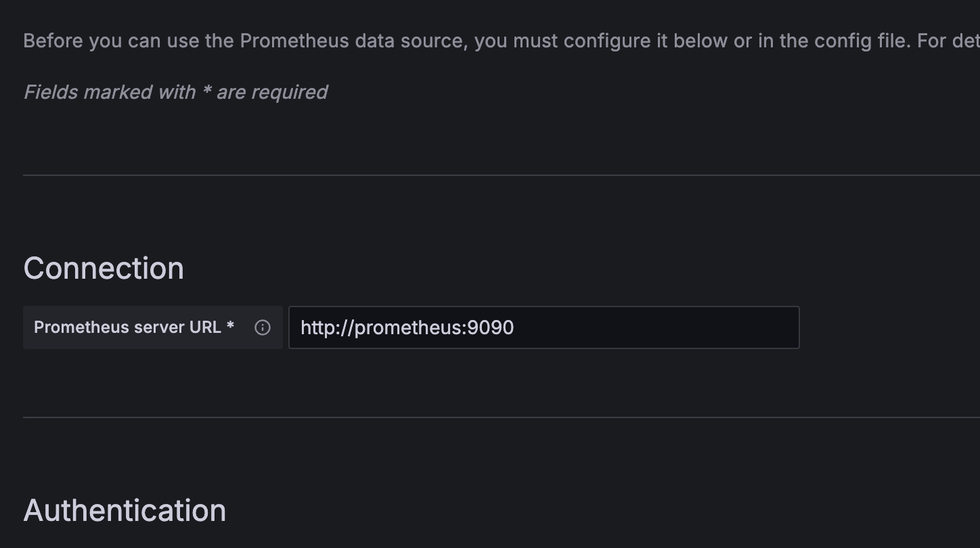Click the http://prometheus:9090 URL text
Image resolution: width=980 pixels, height=548 pixels.
click(407, 327)
